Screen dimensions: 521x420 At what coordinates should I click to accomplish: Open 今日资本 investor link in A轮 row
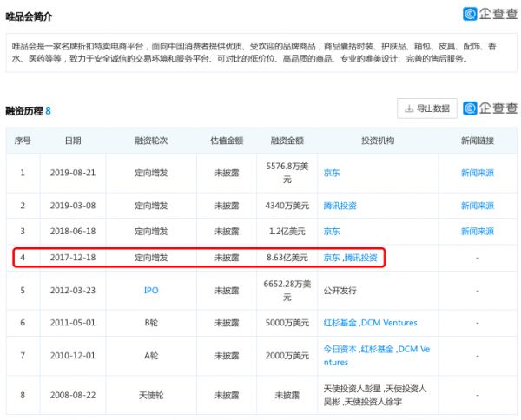click(x=340, y=349)
